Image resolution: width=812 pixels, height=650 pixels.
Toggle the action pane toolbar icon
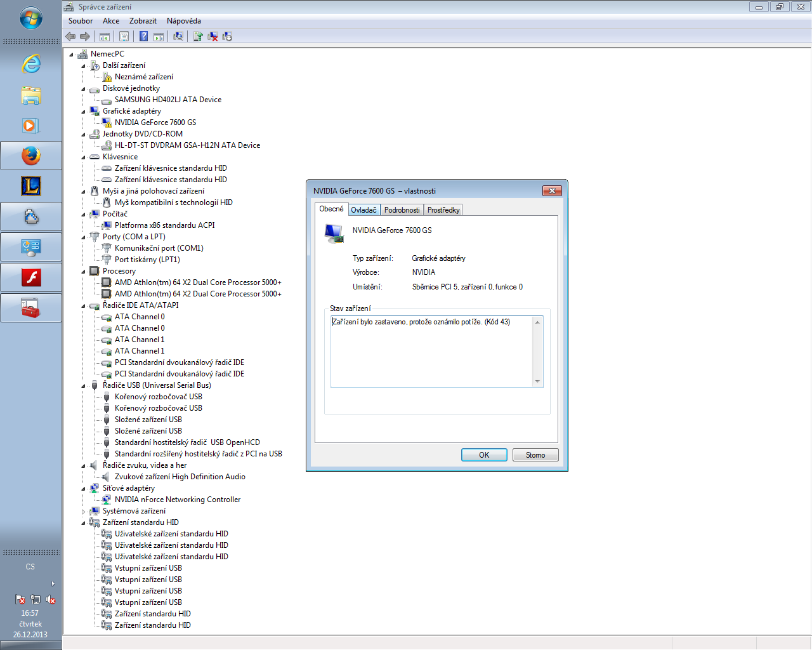coord(159,37)
